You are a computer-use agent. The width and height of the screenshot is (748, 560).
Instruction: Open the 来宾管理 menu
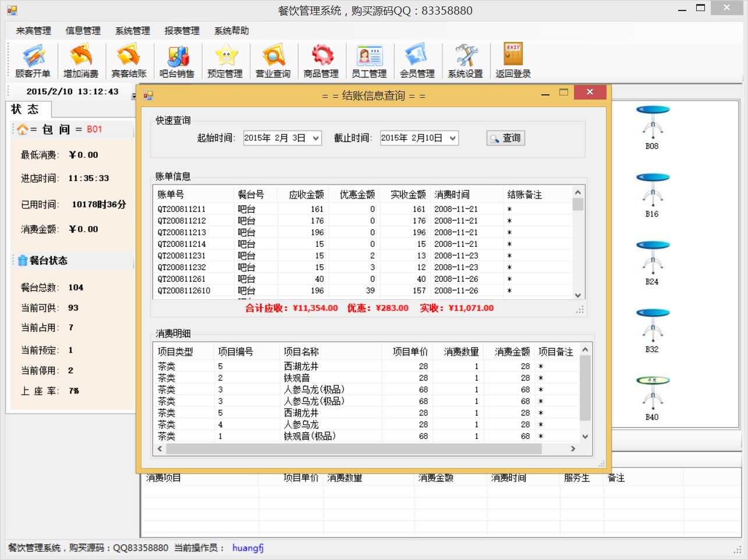tap(34, 31)
